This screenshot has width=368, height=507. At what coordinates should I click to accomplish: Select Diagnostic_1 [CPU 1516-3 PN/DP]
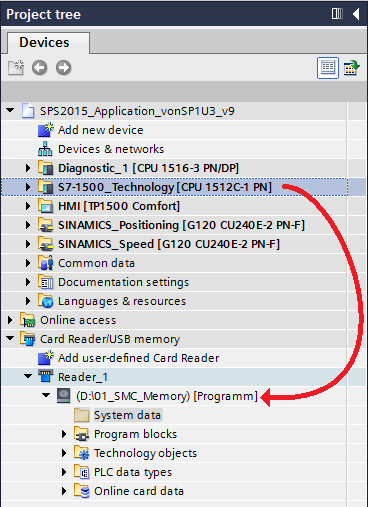149,168
